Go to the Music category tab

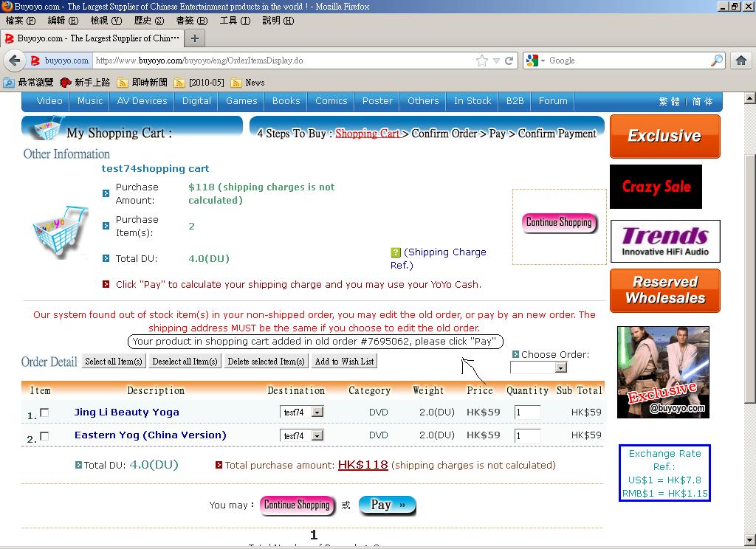pos(90,101)
